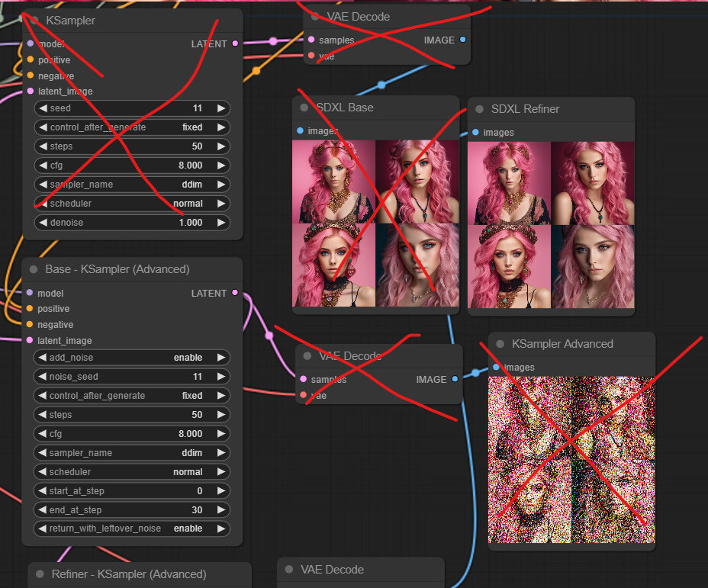
Task: Collapse the KSampler Advanced preview node dot
Action: (x=500, y=344)
